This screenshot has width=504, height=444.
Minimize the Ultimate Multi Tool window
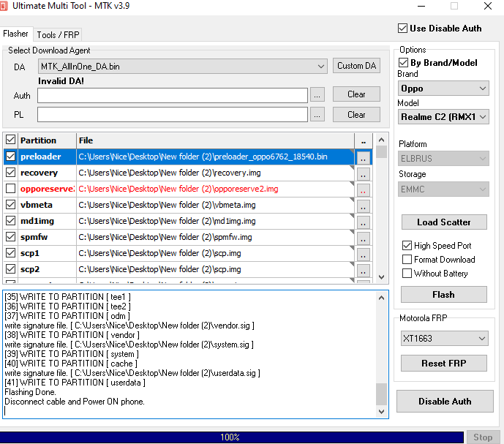click(x=421, y=6)
